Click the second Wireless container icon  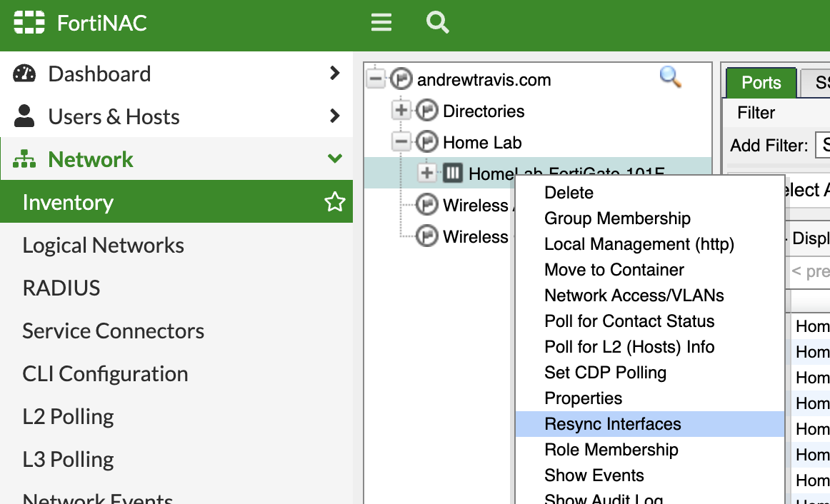click(x=426, y=236)
